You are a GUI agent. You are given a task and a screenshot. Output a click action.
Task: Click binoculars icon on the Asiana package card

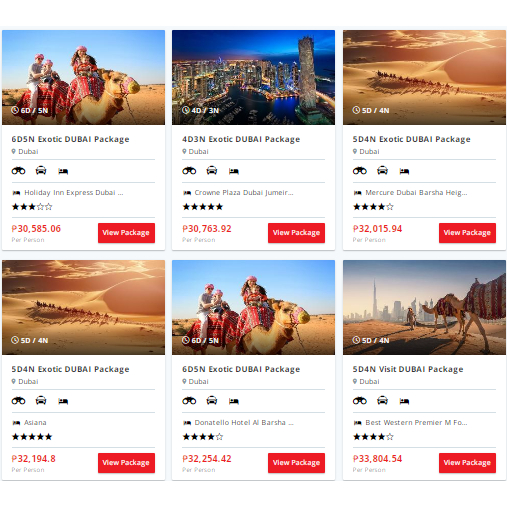click(18, 401)
